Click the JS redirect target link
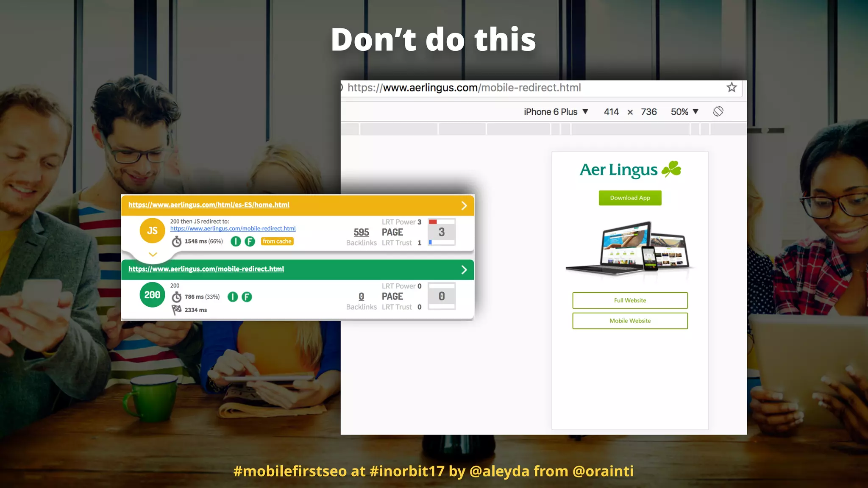 [x=233, y=229]
